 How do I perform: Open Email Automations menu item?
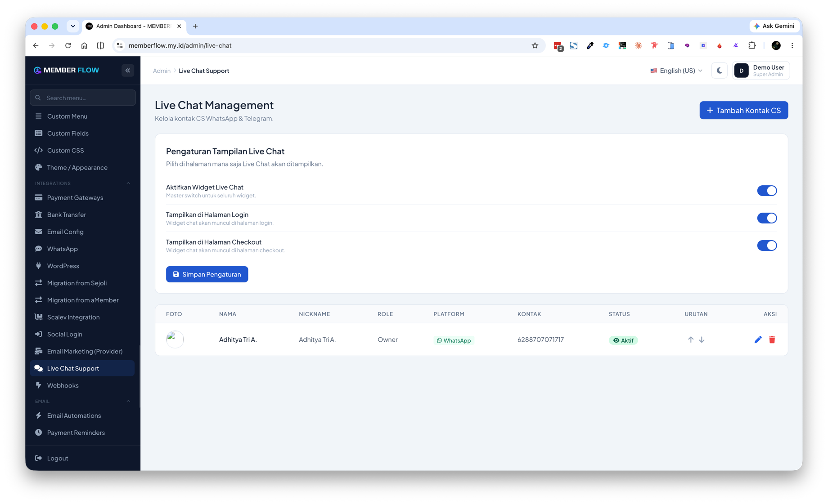82,415
